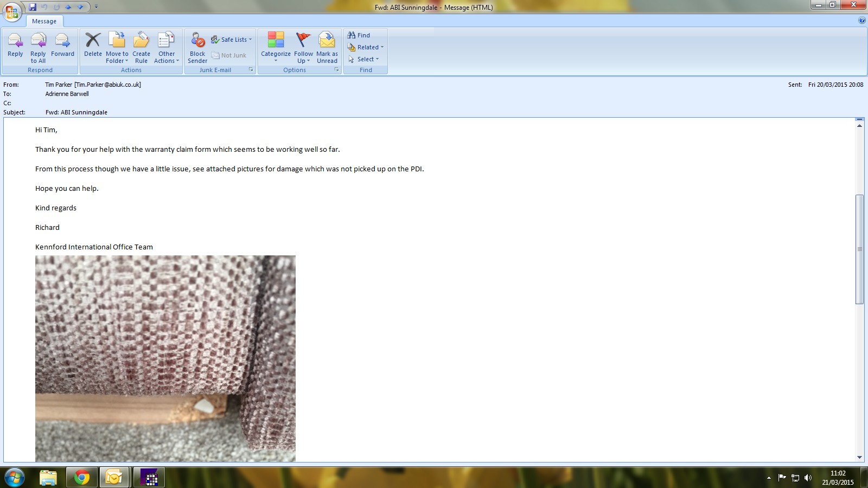Screen dimensions: 868x488
Task: Open the Follow Up flag menu
Action: [x=303, y=48]
